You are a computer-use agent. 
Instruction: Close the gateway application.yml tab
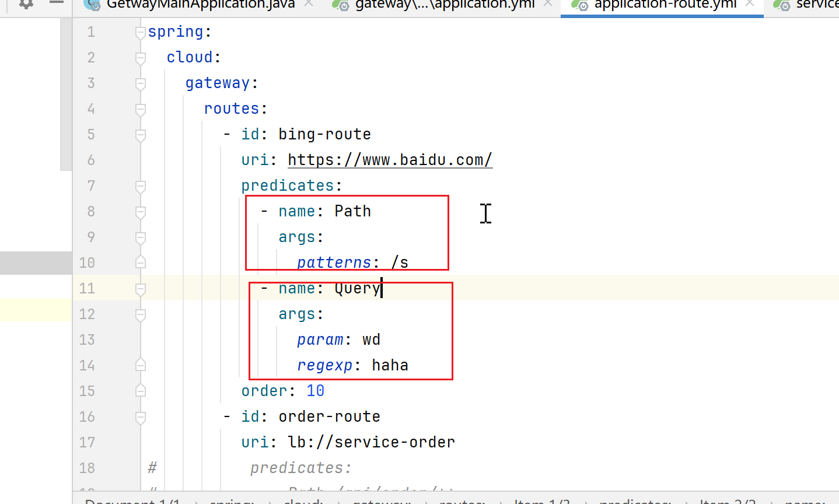548,3
